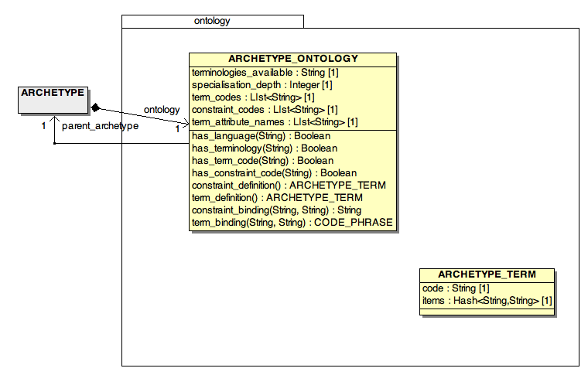Select operation constraint_binding(String, String) : String

coord(276,210)
